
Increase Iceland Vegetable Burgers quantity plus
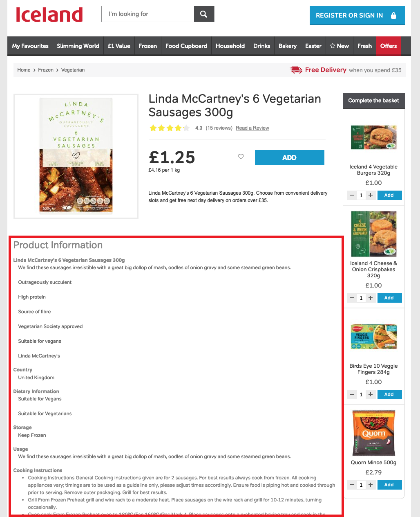(x=371, y=195)
